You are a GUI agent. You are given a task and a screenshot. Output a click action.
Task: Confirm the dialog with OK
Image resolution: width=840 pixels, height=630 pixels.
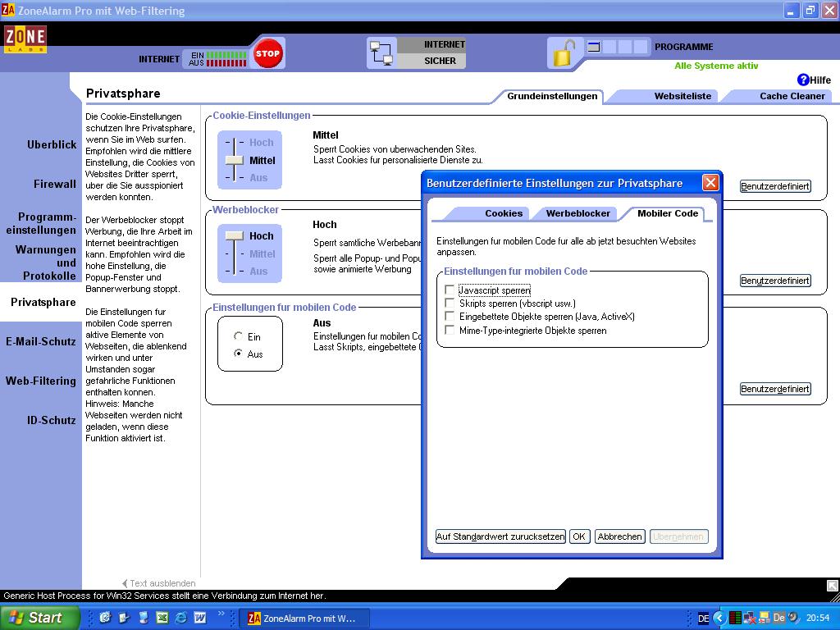579,536
